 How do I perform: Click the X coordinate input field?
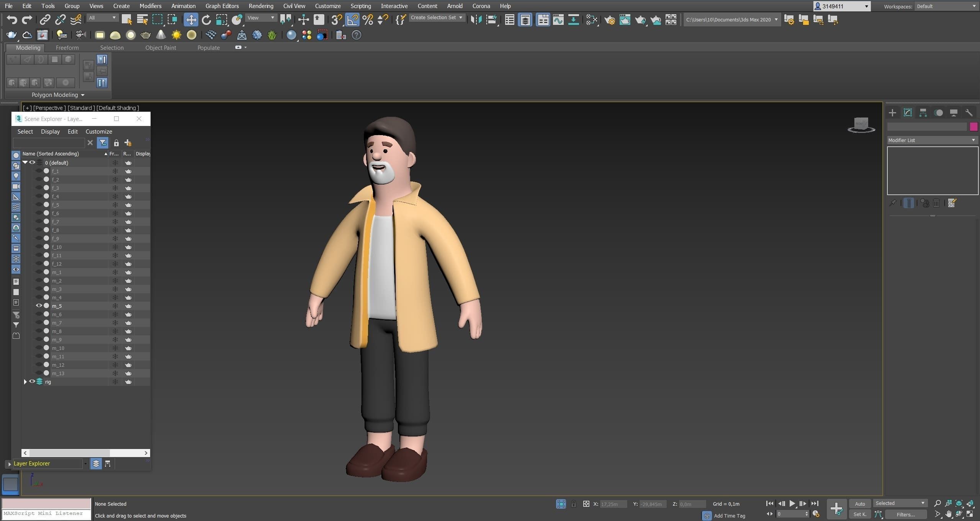[x=613, y=504]
